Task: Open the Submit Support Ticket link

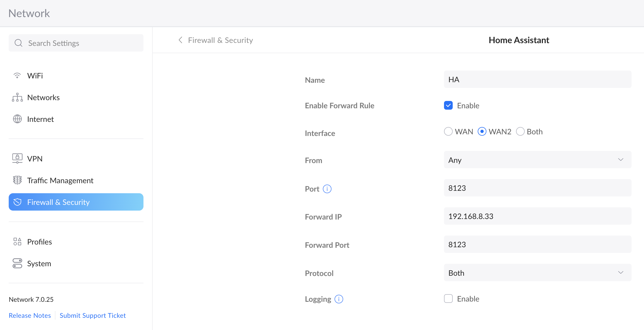Action: click(x=93, y=315)
